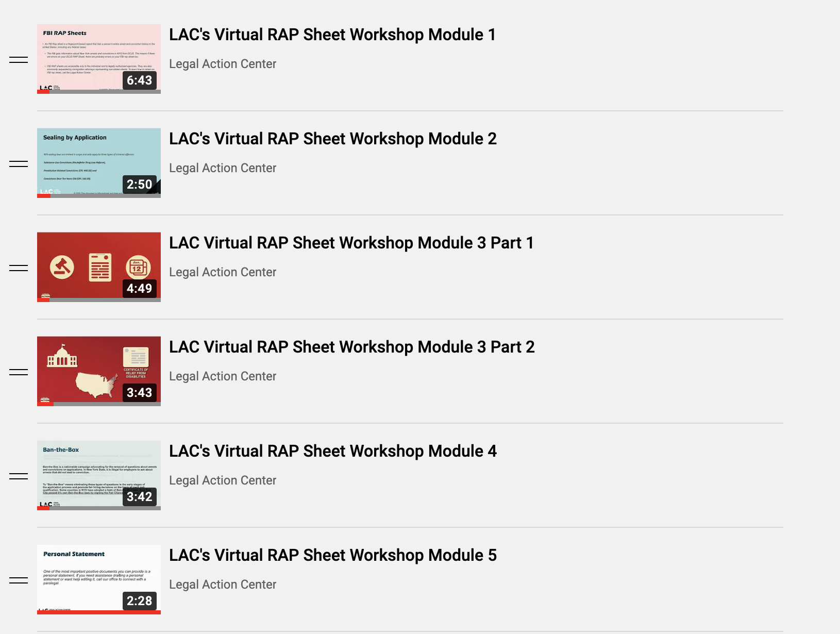Open the FBI RAP Sheets thumbnail

(98, 58)
